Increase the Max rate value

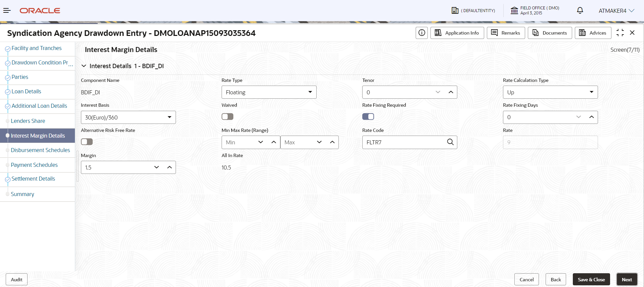tap(332, 142)
